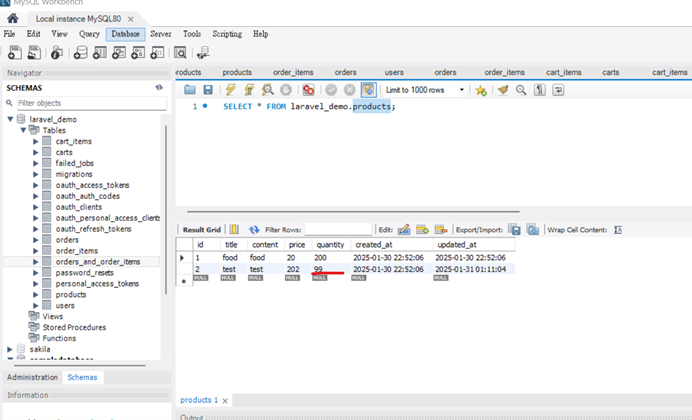Open the Server menu

tap(161, 34)
